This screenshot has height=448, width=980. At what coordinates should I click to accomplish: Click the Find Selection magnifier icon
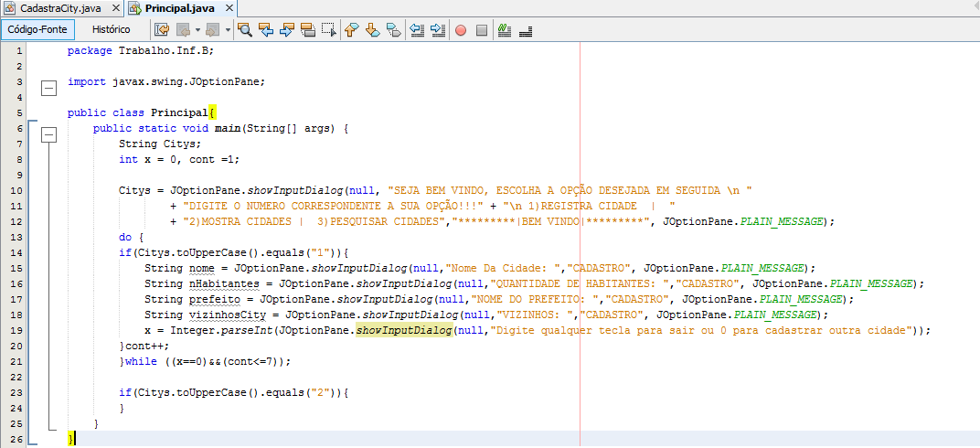pos(244,29)
